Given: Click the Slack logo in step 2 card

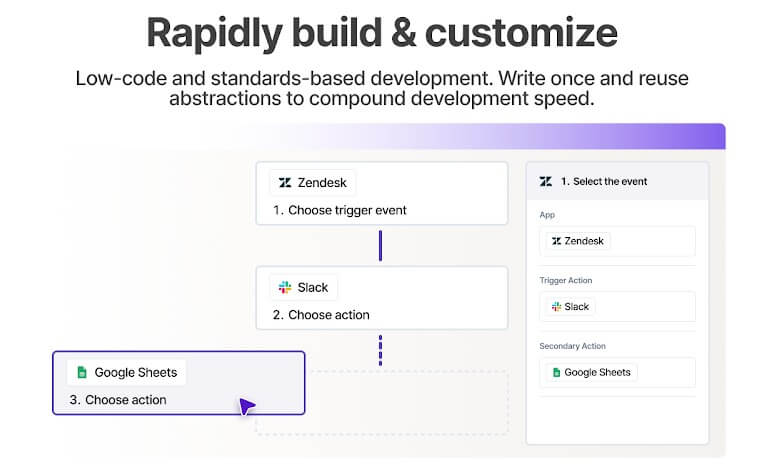Looking at the screenshot, I should (285, 287).
